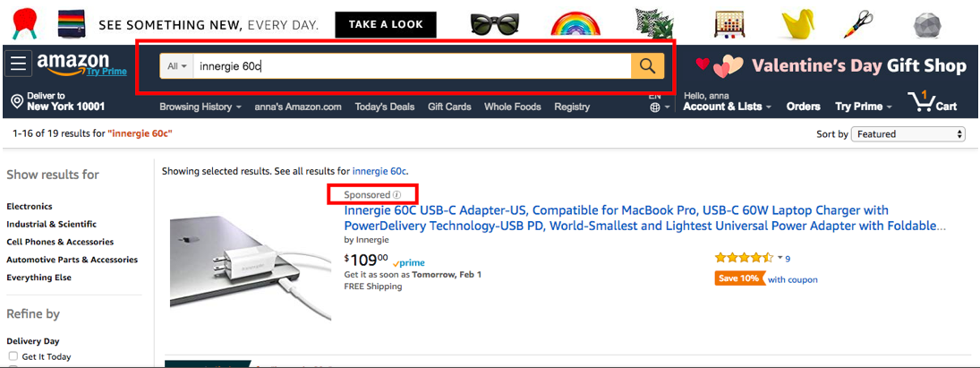Click the striped blanket banner image
The height and width of the screenshot is (368, 980).
[72, 24]
